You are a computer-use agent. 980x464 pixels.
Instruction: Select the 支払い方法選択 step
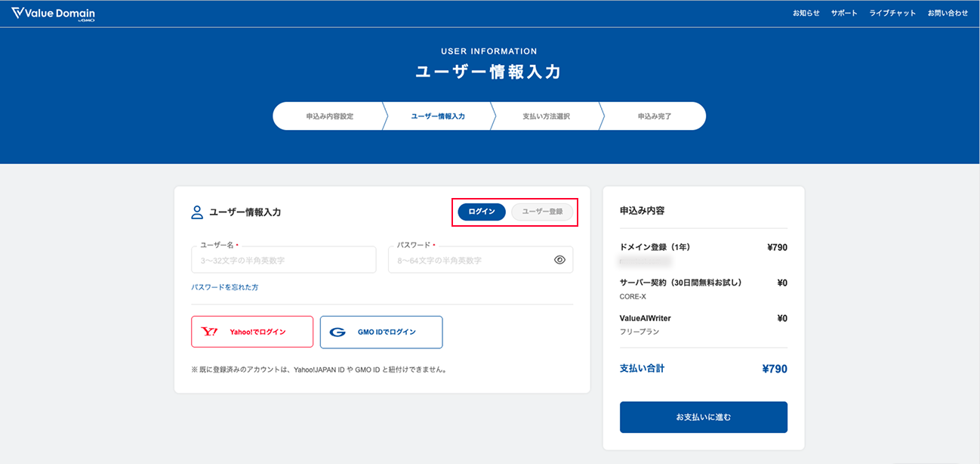(x=546, y=116)
